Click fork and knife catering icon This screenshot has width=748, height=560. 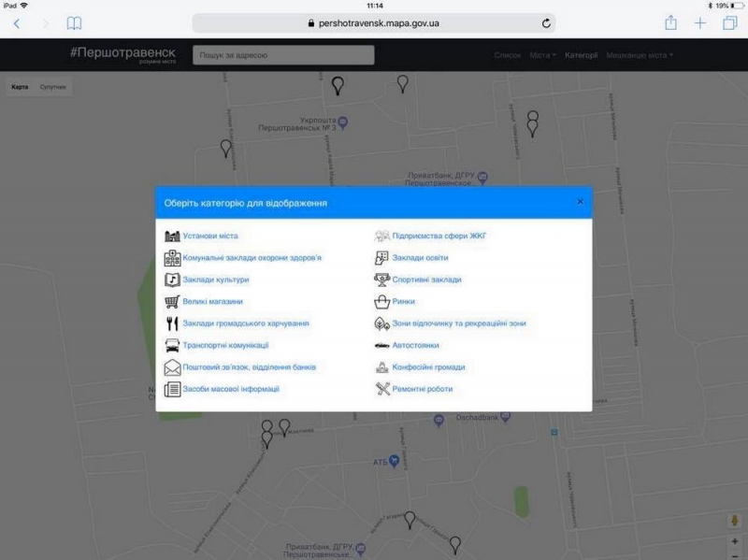pyautogui.click(x=172, y=323)
